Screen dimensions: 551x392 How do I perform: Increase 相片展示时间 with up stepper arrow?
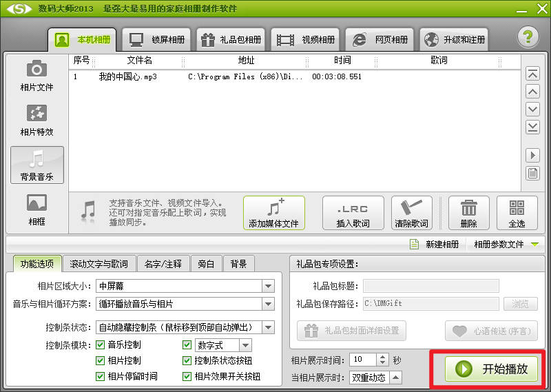(x=383, y=356)
